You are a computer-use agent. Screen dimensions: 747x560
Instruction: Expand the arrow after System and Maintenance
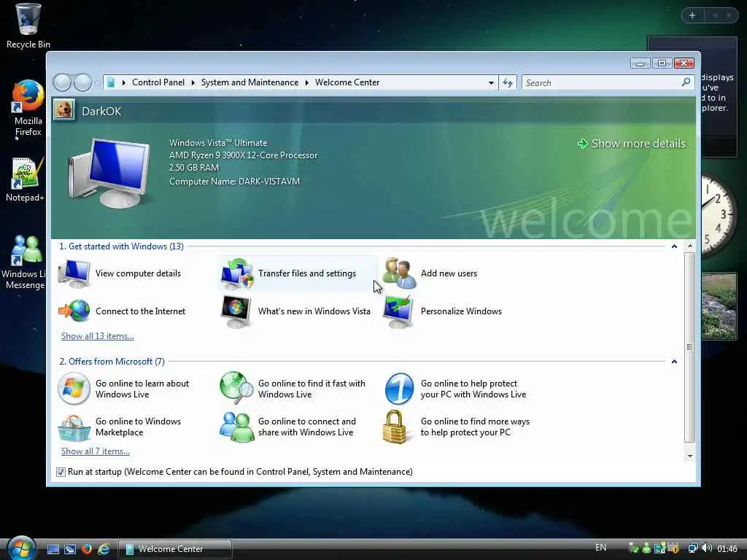[307, 83]
